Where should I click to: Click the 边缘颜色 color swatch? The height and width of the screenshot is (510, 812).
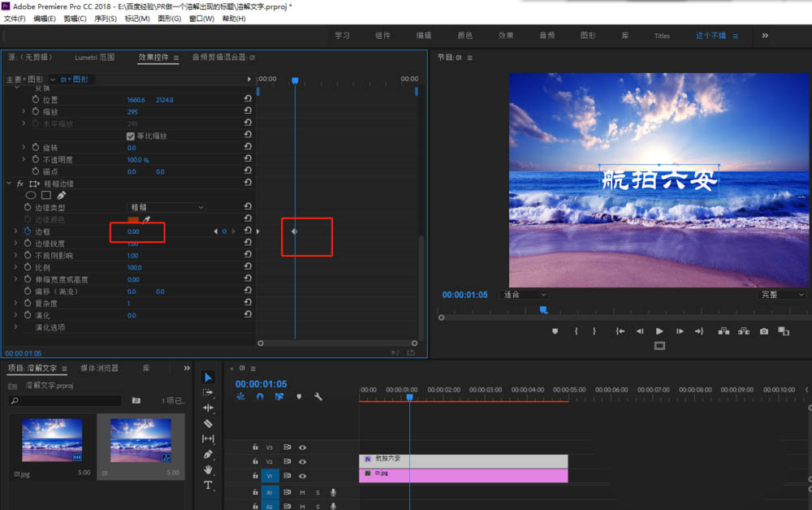click(133, 219)
